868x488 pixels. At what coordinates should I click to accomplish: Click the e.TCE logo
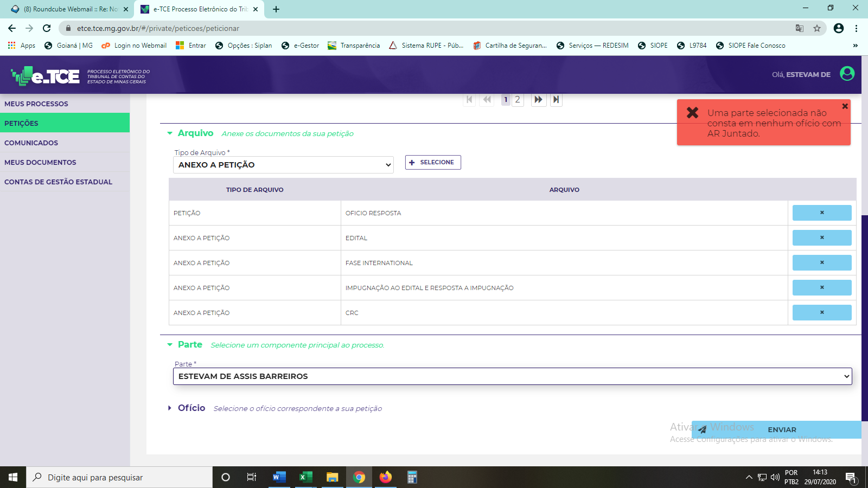(x=46, y=76)
